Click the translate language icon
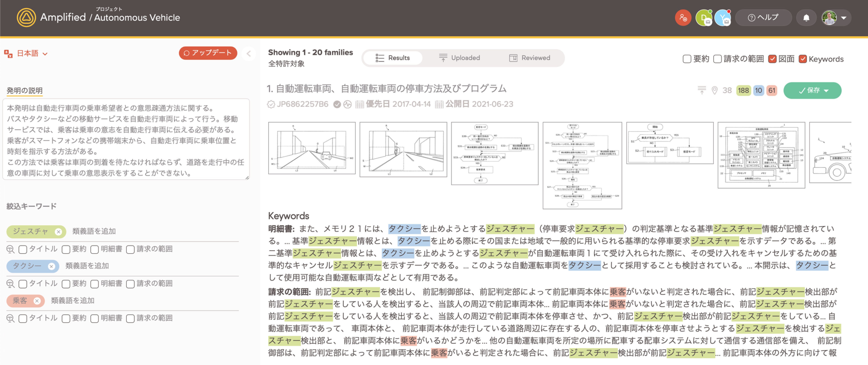Screen dimensions: 868x365 (x=8, y=54)
